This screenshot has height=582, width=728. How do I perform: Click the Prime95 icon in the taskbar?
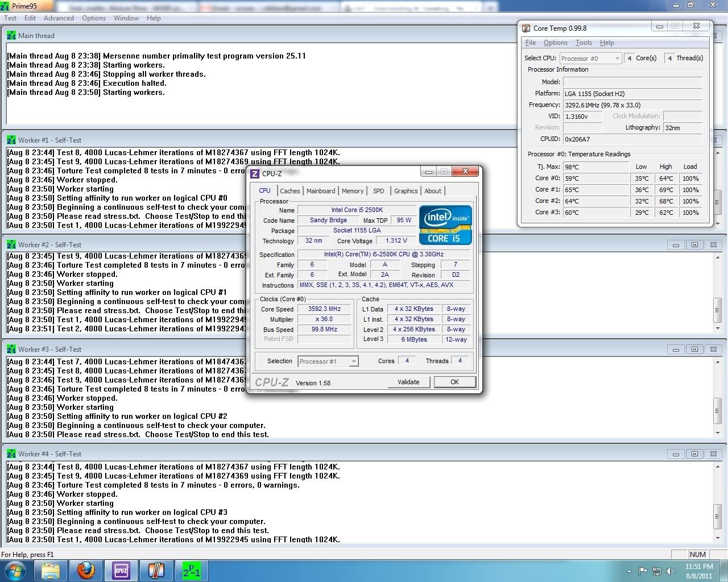(191, 571)
